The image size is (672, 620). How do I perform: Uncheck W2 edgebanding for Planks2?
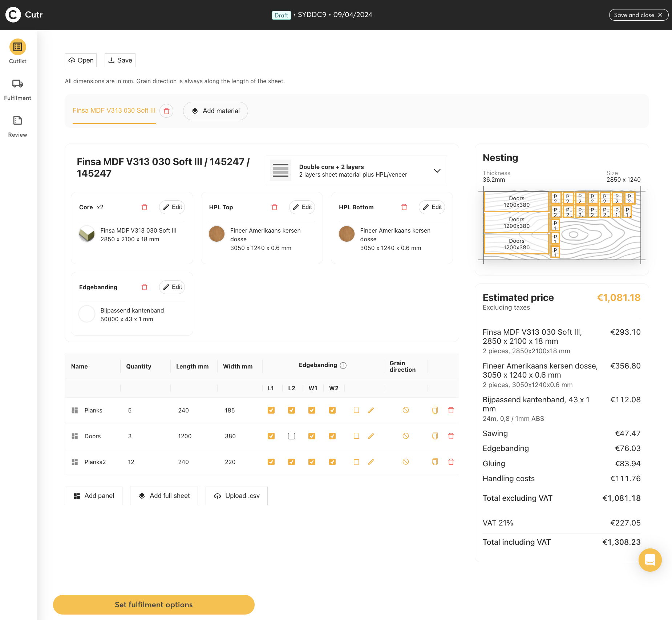[x=332, y=462]
